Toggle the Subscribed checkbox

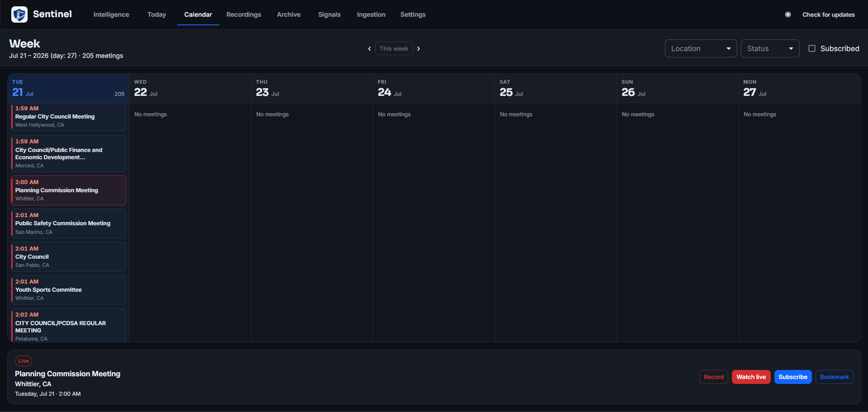[812, 48]
